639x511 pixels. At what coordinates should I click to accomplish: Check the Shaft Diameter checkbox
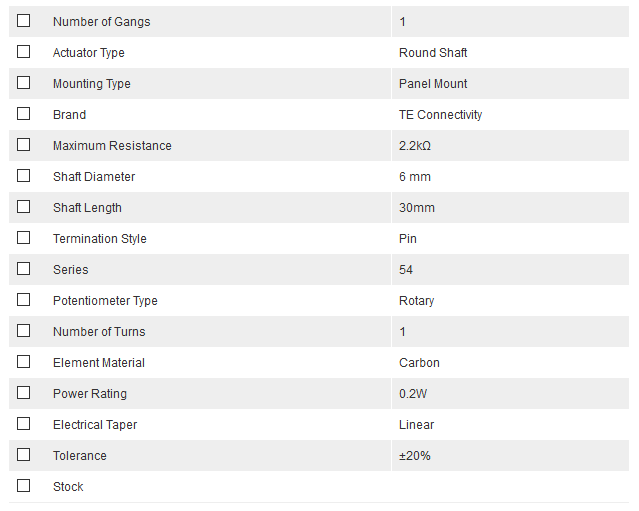(x=24, y=176)
